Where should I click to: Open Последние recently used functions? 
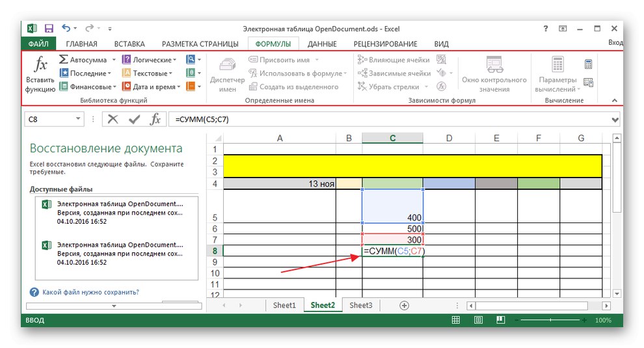tap(85, 73)
